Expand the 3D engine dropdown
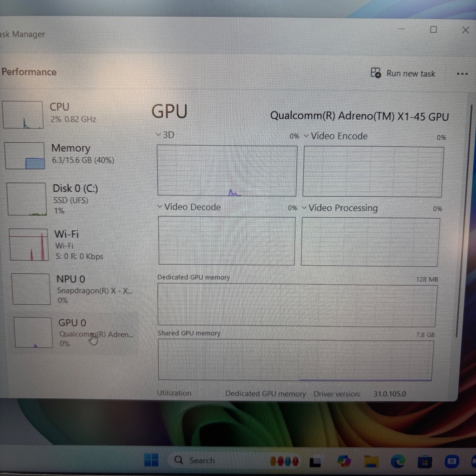The image size is (476, 476). coord(166,135)
